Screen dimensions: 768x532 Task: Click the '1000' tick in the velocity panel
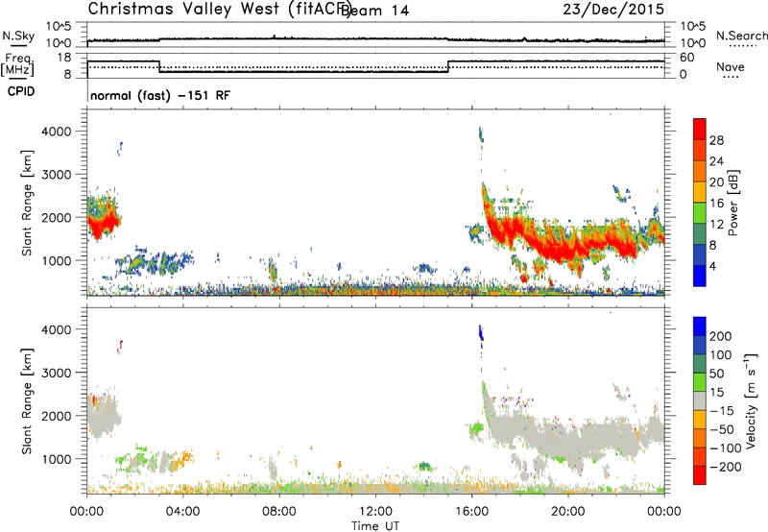(x=57, y=459)
